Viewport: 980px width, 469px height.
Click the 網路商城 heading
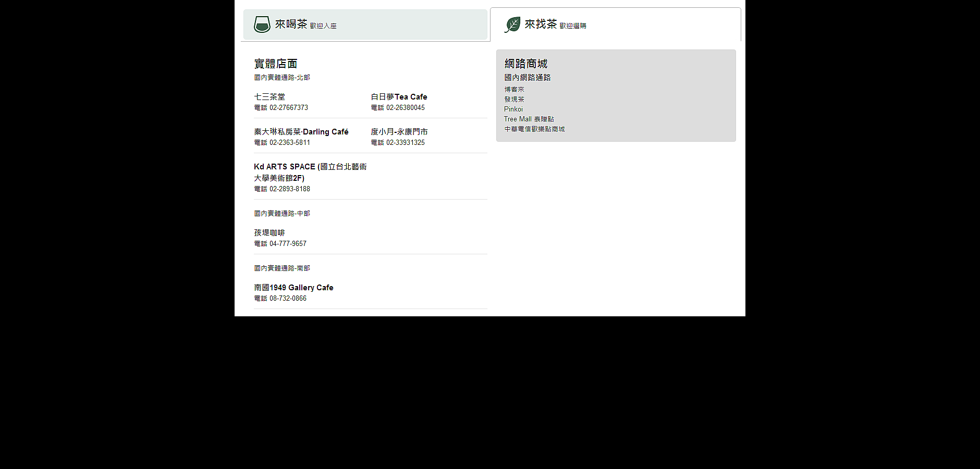tap(525, 64)
